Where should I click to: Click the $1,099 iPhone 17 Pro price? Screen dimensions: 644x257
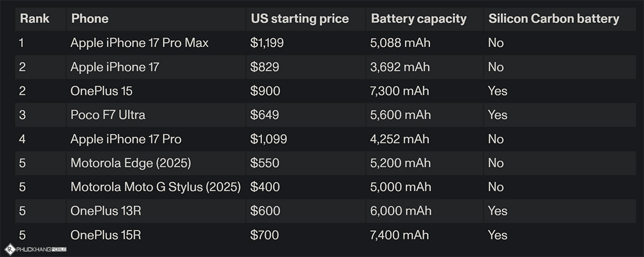pyautogui.click(x=268, y=139)
